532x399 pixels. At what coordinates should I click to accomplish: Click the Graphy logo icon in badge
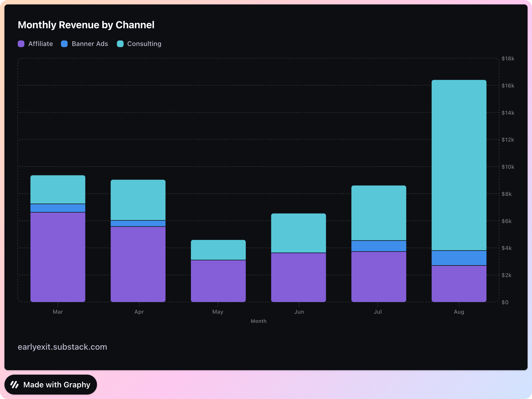click(14, 385)
